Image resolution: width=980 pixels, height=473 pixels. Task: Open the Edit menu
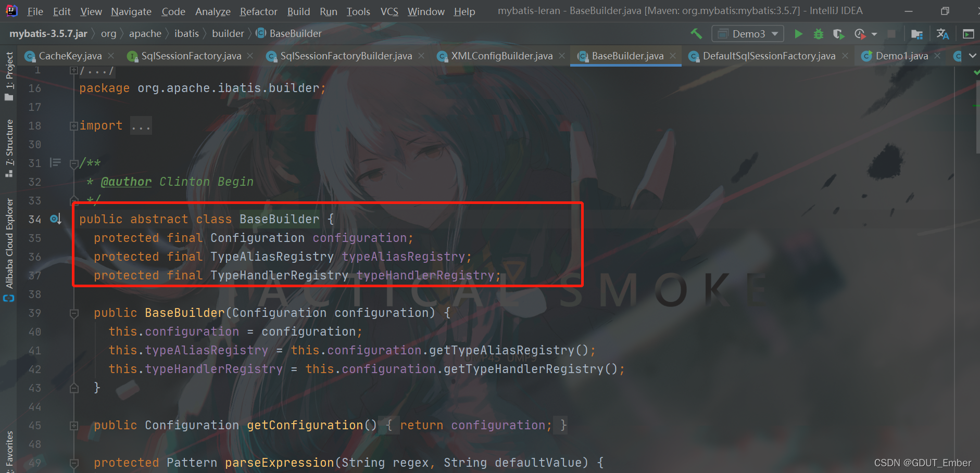click(x=62, y=11)
